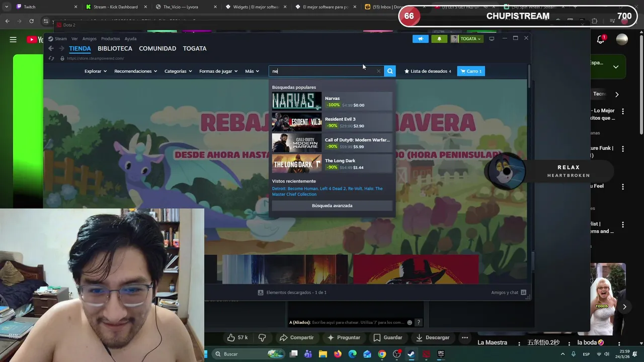Click the Steam announcements megaphone icon
This screenshot has width=644, height=362.
421,39
